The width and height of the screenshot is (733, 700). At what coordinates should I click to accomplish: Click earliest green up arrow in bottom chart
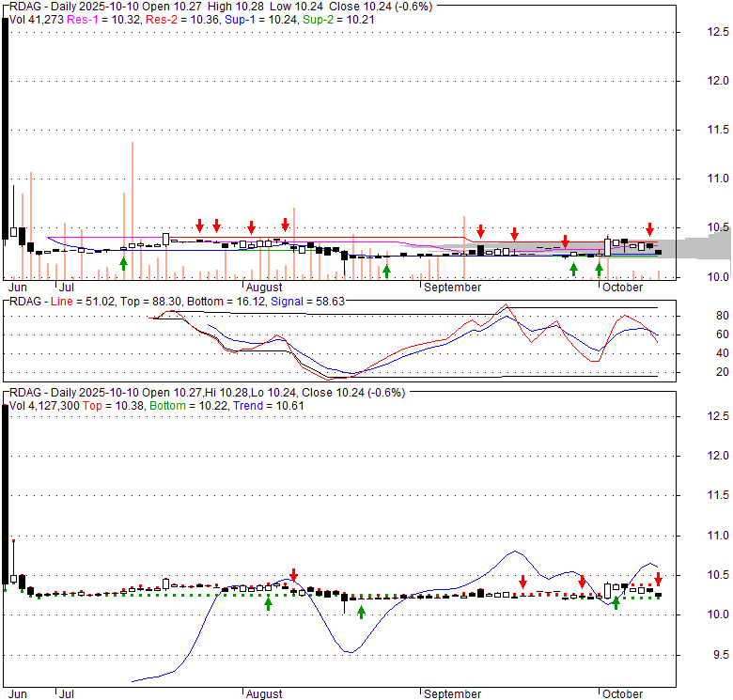click(x=268, y=603)
